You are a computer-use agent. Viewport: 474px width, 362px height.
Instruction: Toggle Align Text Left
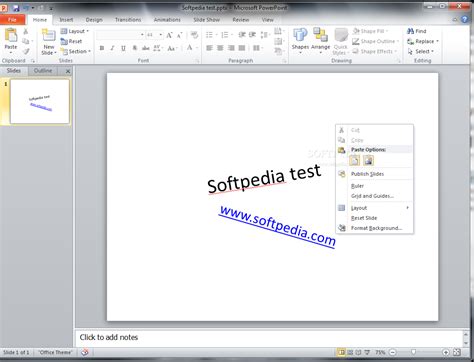pyautogui.click(x=209, y=48)
